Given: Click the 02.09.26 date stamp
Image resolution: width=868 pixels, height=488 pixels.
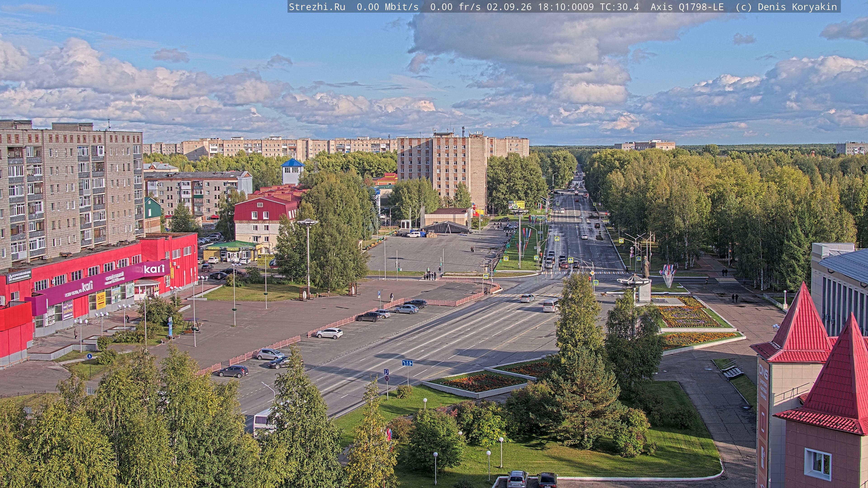Looking at the screenshot, I should (x=509, y=7).
